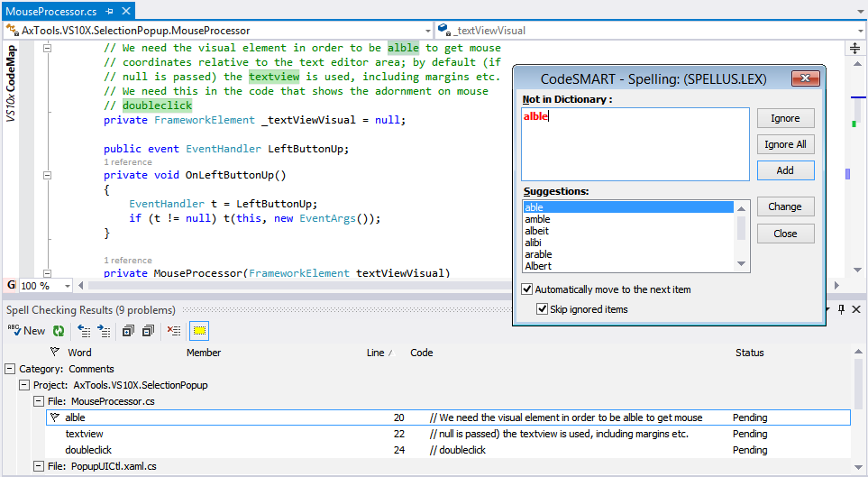Toggle Skip ignored items checkbox
The height and width of the screenshot is (477, 868).
(542, 309)
